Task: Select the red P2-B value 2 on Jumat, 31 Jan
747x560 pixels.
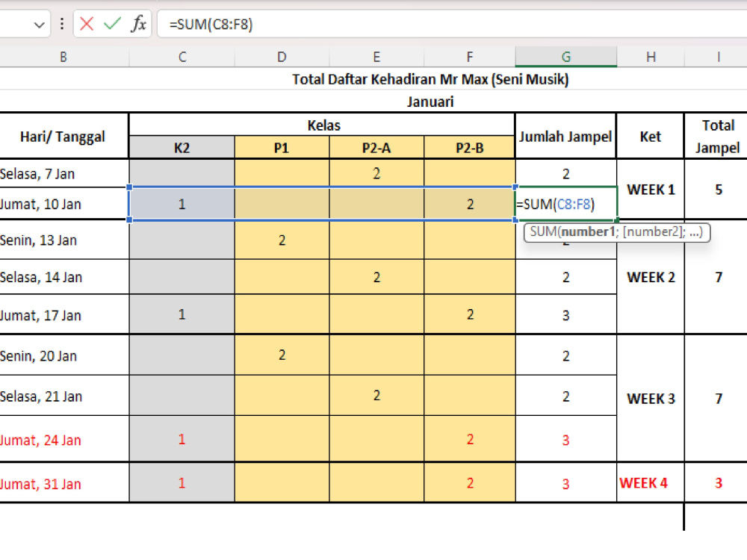Action: (x=470, y=483)
